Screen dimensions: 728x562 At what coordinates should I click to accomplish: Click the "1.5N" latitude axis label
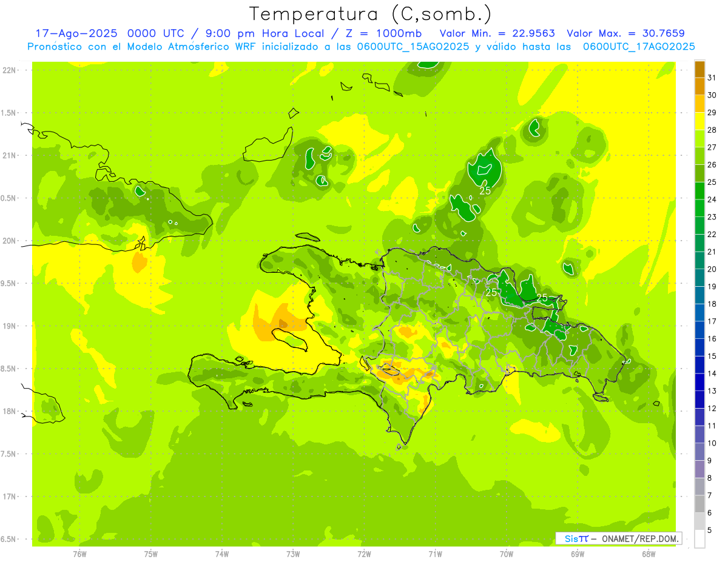point(9,113)
